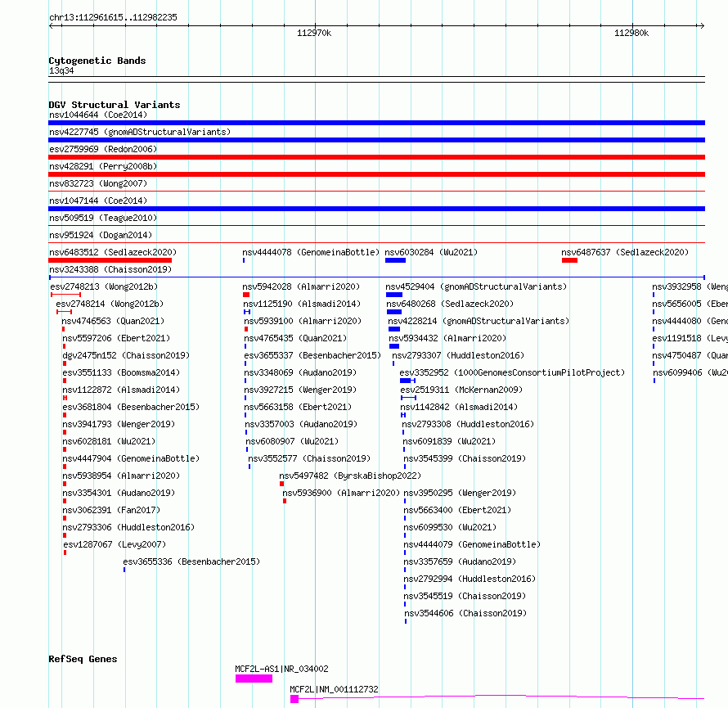Click the magenta MCF2L-AS1 gene box
The height and width of the screenshot is (708, 728).
(x=254, y=679)
